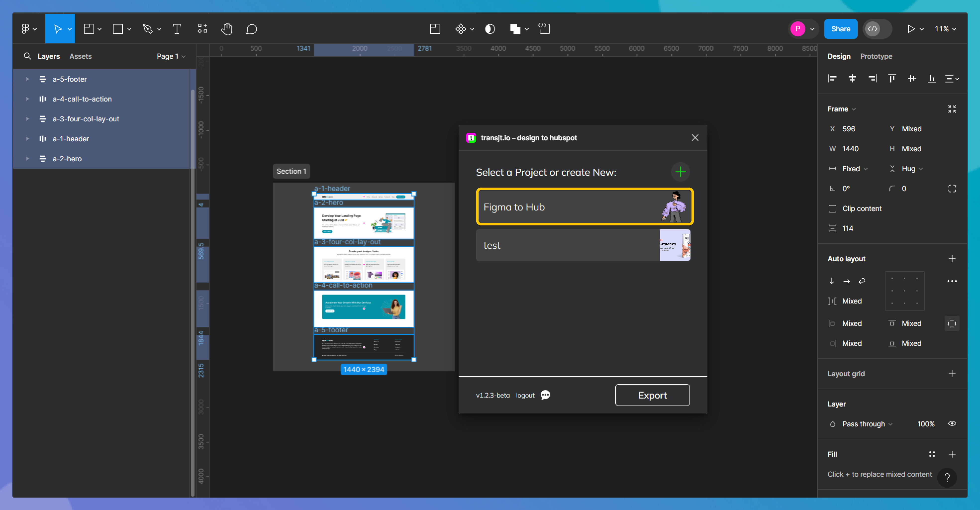Click the Export button in the plugin
Image resolution: width=980 pixels, height=510 pixels.
[x=652, y=395]
